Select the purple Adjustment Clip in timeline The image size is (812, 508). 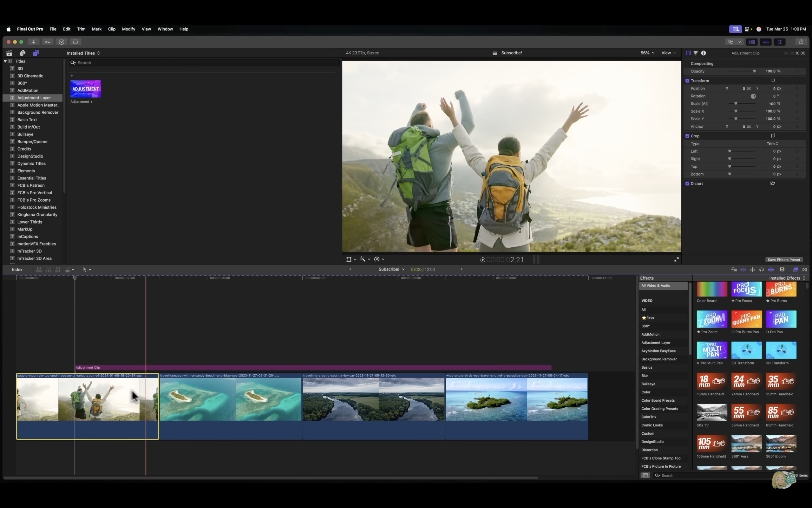click(313, 368)
